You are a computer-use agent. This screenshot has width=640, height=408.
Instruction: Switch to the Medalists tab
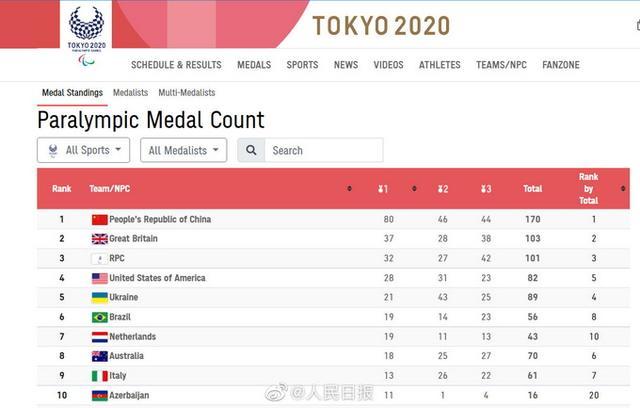131,93
